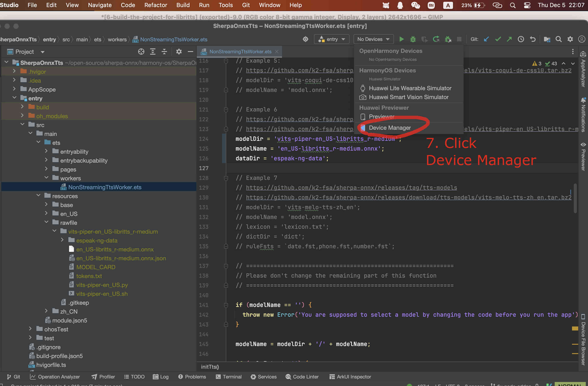Run the entry module with green play button
This screenshot has height=386, width=588.
(x=401, y=39)
